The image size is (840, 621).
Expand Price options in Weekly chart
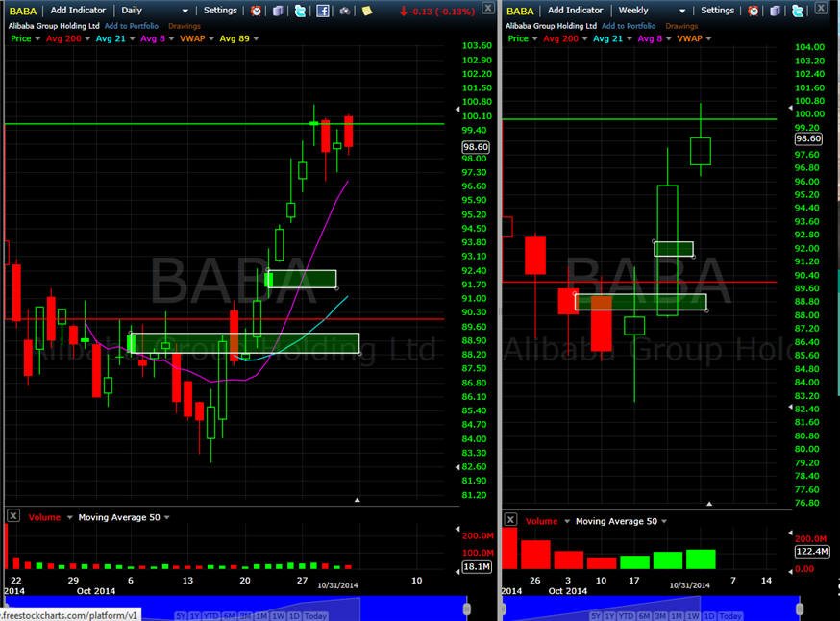click(534, 38)
